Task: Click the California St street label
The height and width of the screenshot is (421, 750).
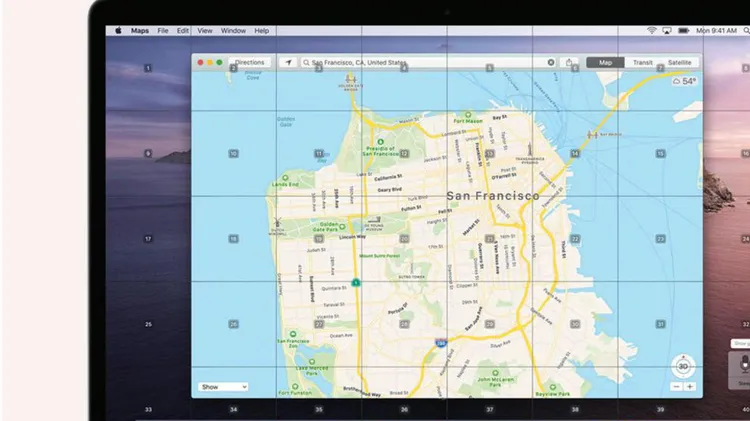Action: (388, 177)
